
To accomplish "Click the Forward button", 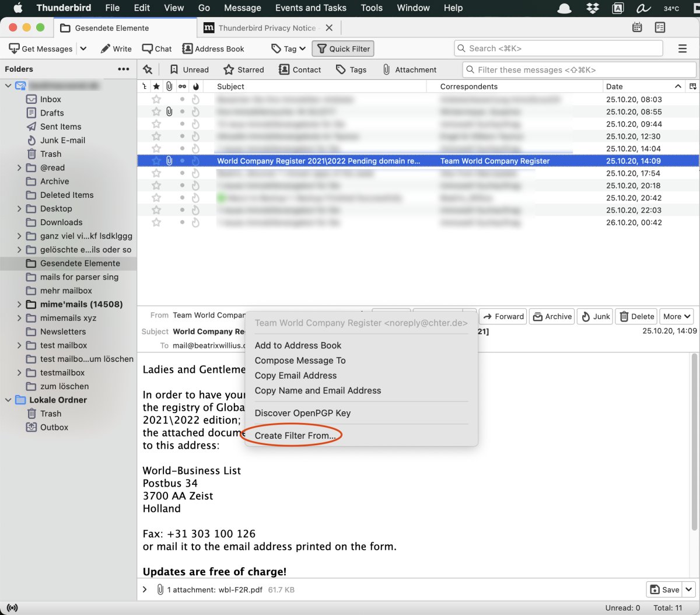I will point(503,316).
